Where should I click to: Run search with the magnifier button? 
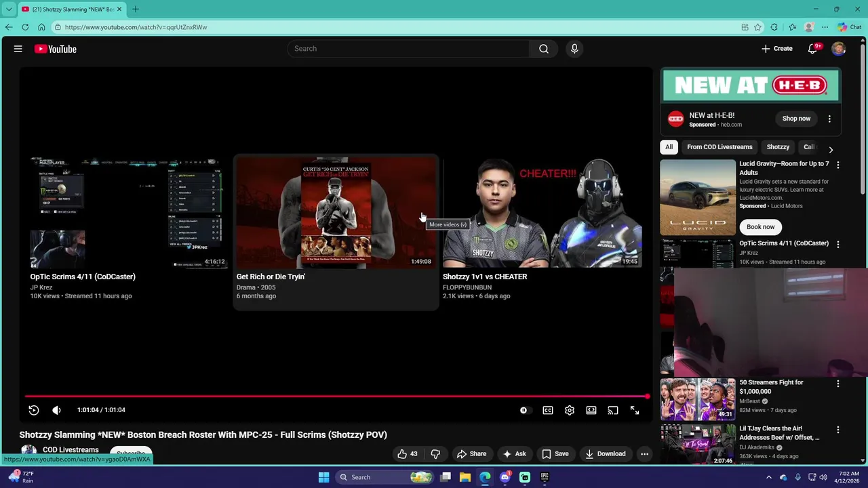[x=543, y=49]
